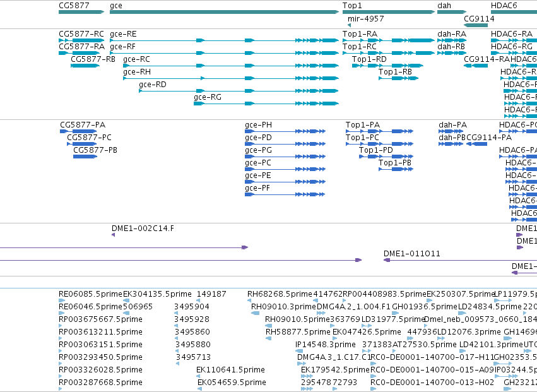Select the RH68268.5prime EST label
The width and height of the screenshot is (537, 392).
pos(280,294)
